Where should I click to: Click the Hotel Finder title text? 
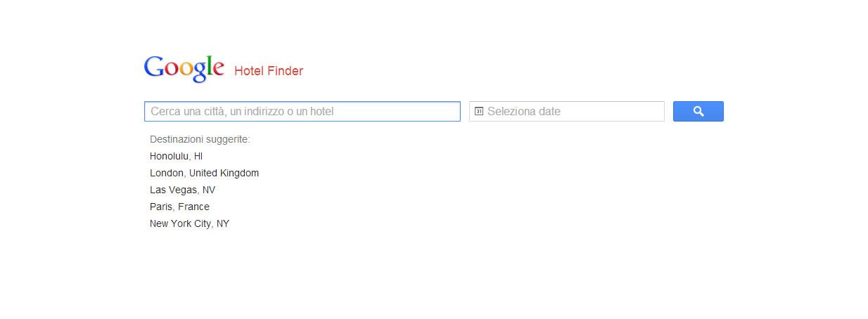(269, 71)
